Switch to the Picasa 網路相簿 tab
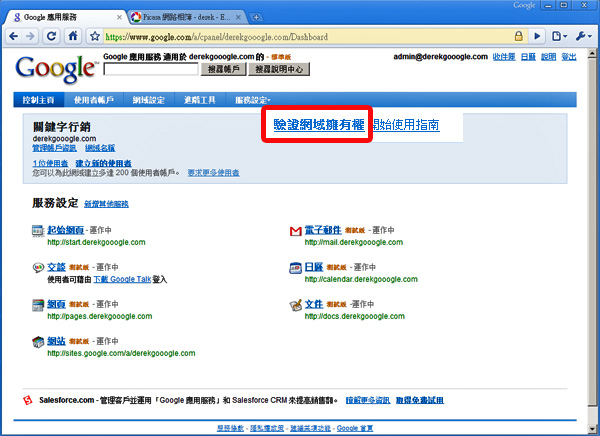 coord(186,17)
